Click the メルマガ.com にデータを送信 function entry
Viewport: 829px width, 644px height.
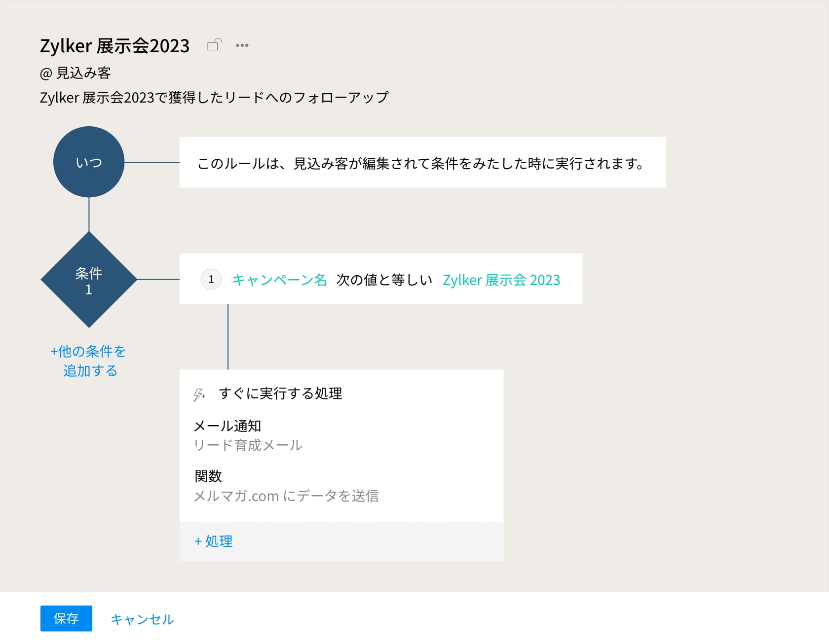point(286,496)
